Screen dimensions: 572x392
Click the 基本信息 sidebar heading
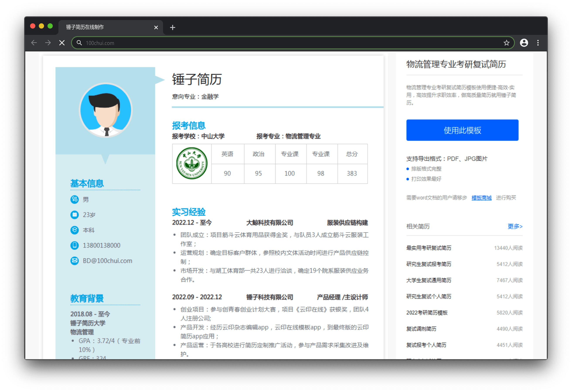[87, 184]
